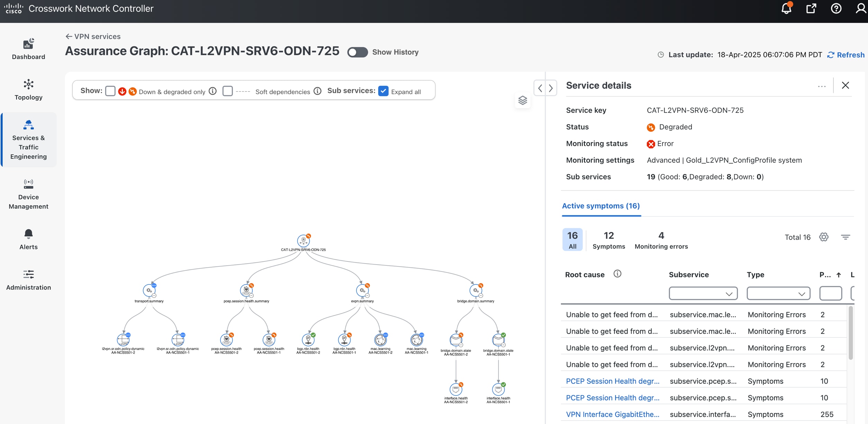Collapse panel with the left chevron
This screenshot has height=424, width=868.
pos(540,88)
